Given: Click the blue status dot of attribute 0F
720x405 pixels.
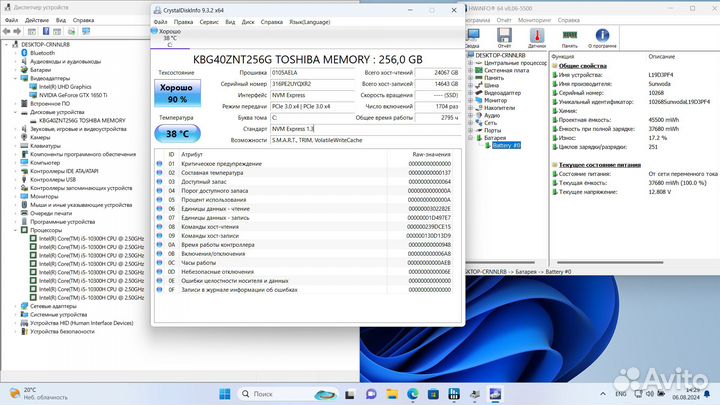Looking at the screenshot, I should 159,290.
